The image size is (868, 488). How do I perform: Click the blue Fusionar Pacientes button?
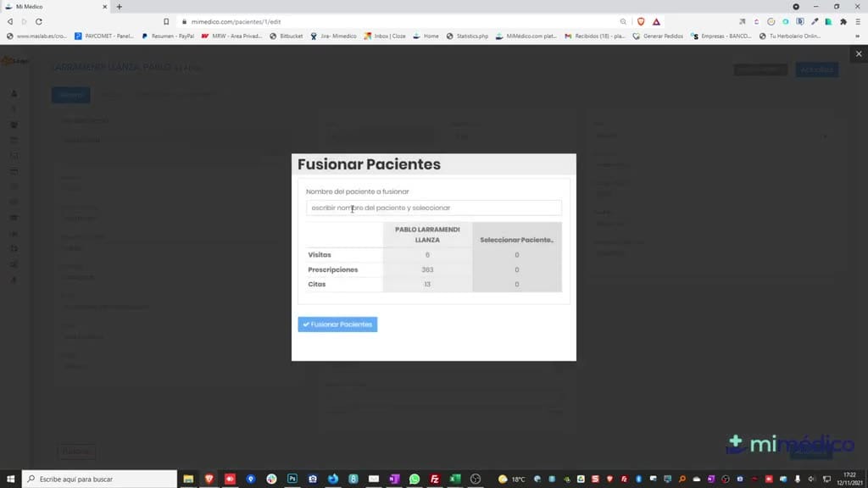337,324
